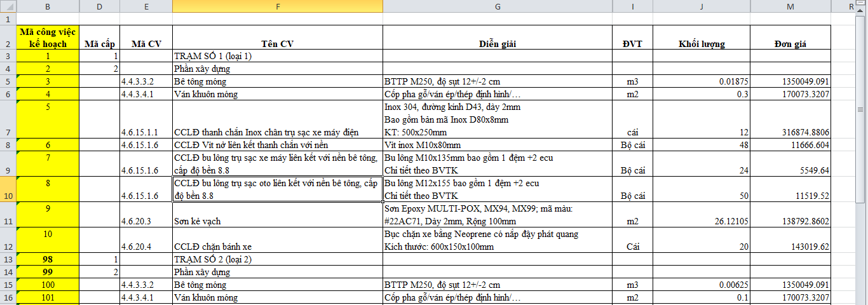Click the 'Mã cấp' header cell
This screenshot has width=868, height=305.
pyautogui.click(x=99, y=37)
